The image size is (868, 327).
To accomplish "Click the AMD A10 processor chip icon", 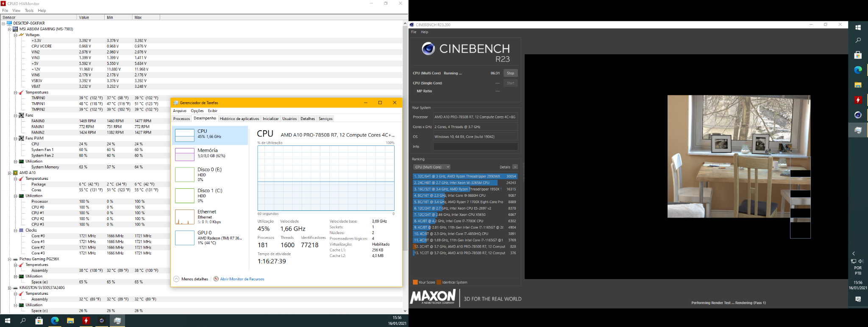I will (15, 173).
